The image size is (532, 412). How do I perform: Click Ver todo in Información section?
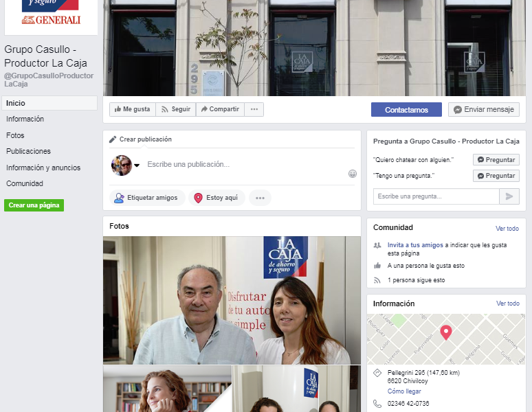coord(507,304)
